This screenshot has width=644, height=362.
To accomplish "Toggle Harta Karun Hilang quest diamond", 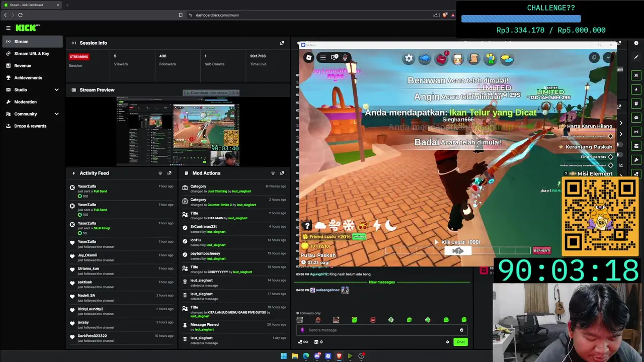I will point(611,136).
